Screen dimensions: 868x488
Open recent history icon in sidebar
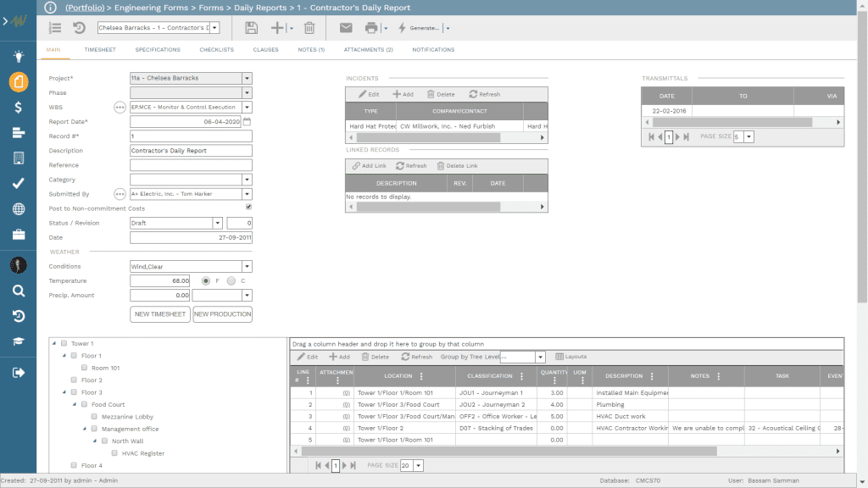click(x=19, y=316)
